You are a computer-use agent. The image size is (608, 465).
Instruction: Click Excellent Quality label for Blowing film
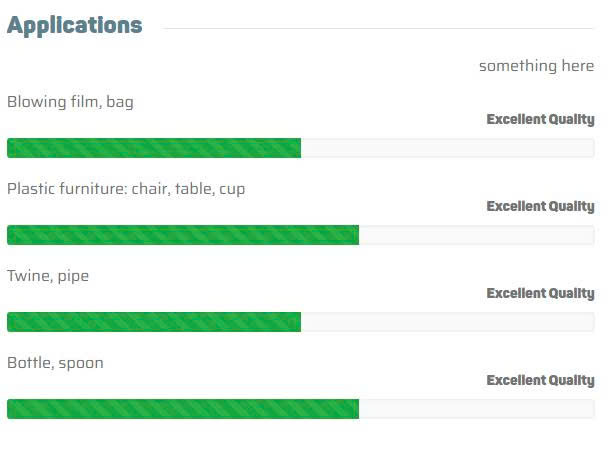click(540, 120)
